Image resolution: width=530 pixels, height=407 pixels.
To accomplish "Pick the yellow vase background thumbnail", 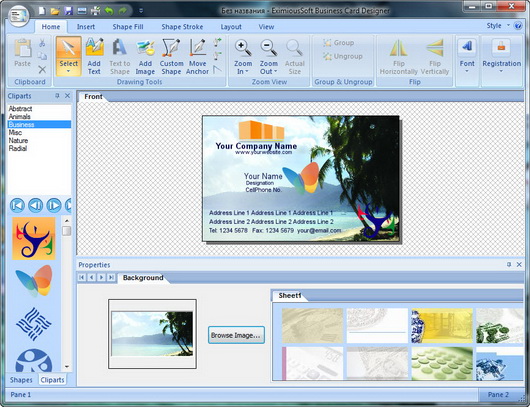I will (442, 326).
